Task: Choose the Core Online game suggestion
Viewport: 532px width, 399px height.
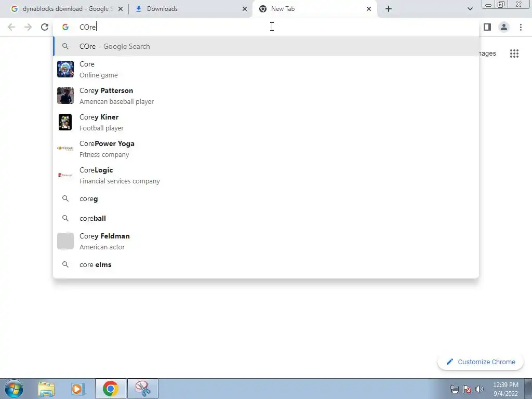Action: point(266,69)
